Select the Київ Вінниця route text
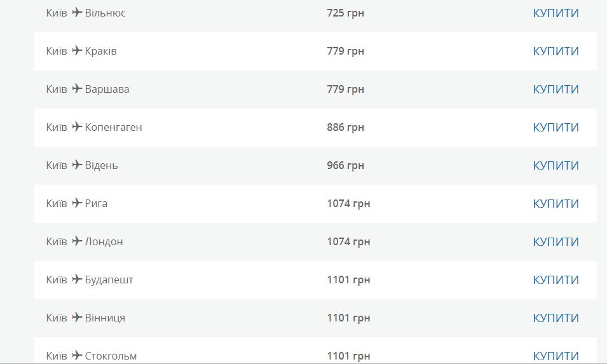607x364 pixels. pyautogui.click(x=86, y=318)
